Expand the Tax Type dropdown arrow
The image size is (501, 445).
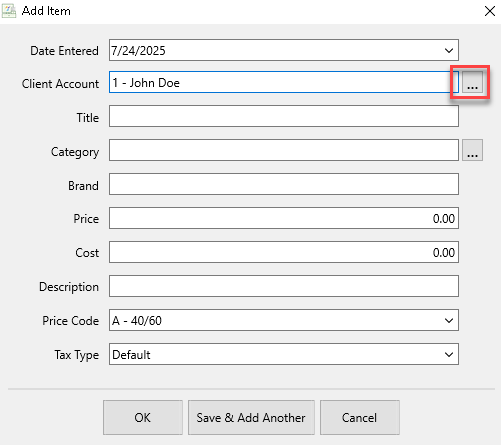coord(449,354)
